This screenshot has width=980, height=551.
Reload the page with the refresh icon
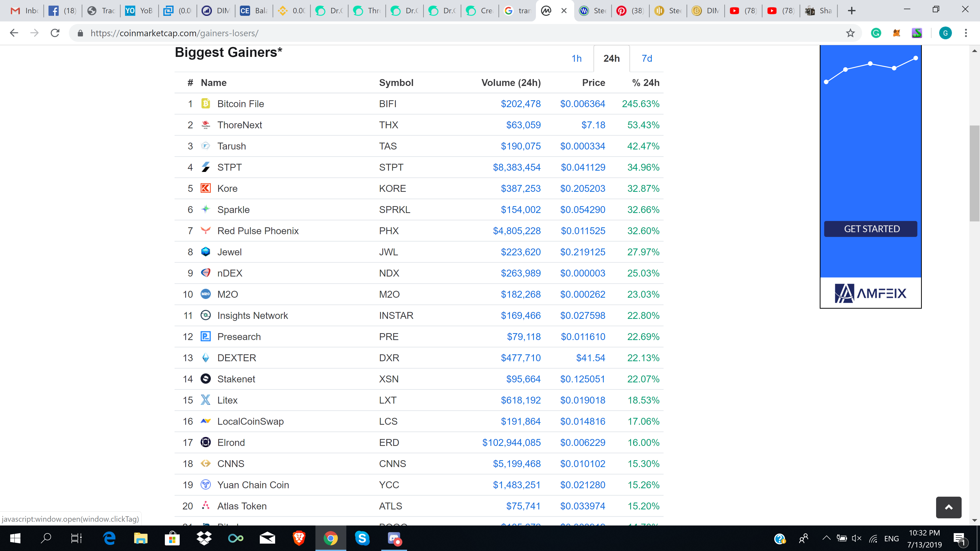[x=55, y=33]
